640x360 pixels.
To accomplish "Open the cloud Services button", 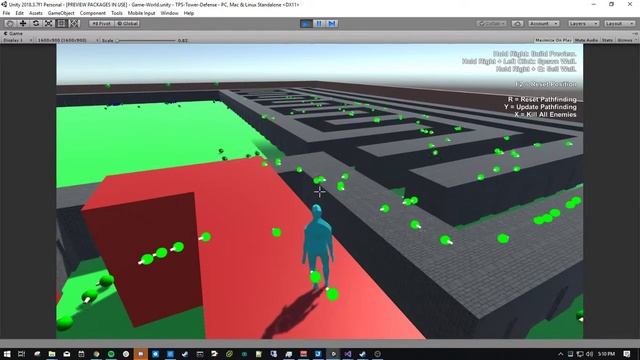I will coord(518,24).
